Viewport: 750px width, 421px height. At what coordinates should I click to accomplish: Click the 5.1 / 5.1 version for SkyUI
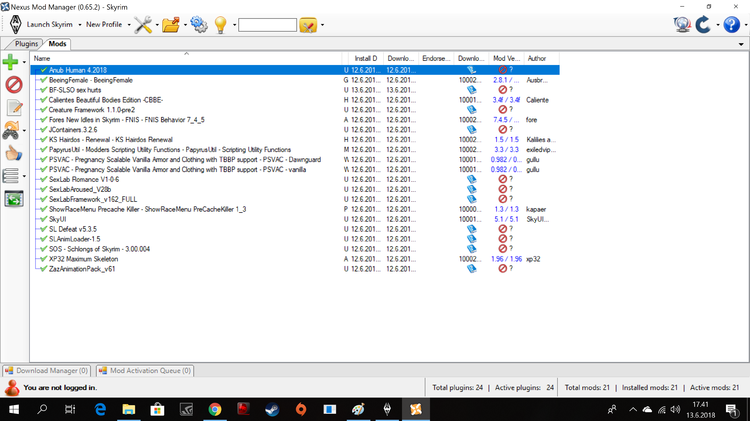pos(506,219)
